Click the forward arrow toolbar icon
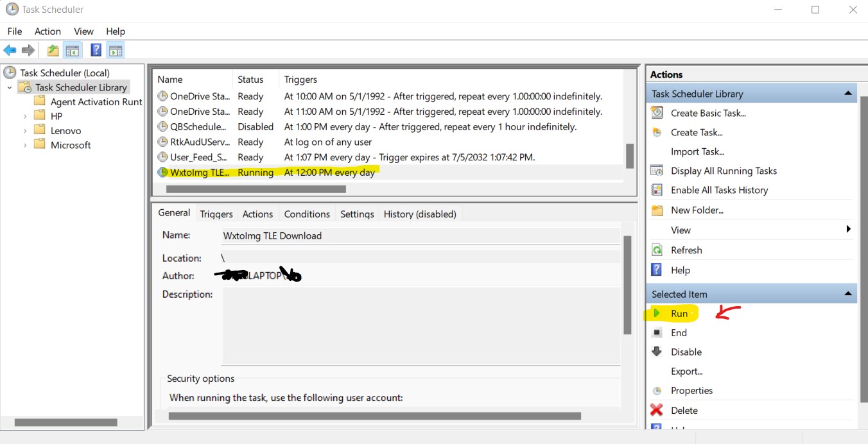The height and width of the screenshot is (444, 868). click(x=28, y=50)
